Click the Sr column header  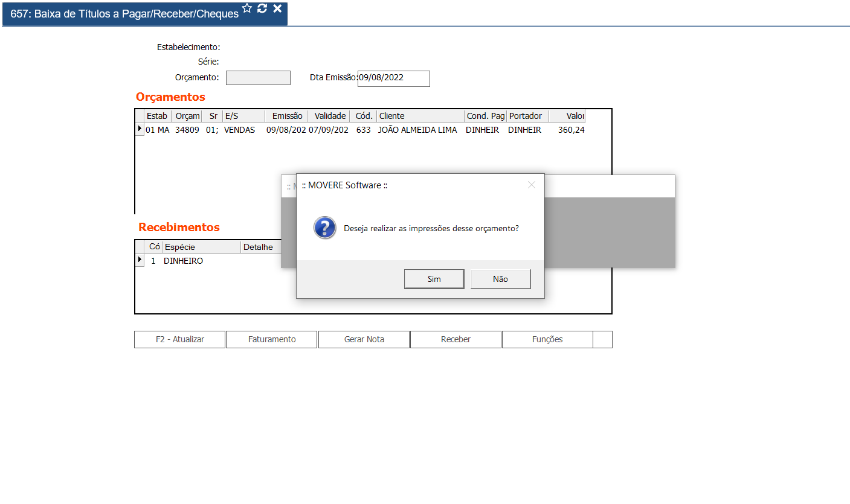click(x=212, y=116)
